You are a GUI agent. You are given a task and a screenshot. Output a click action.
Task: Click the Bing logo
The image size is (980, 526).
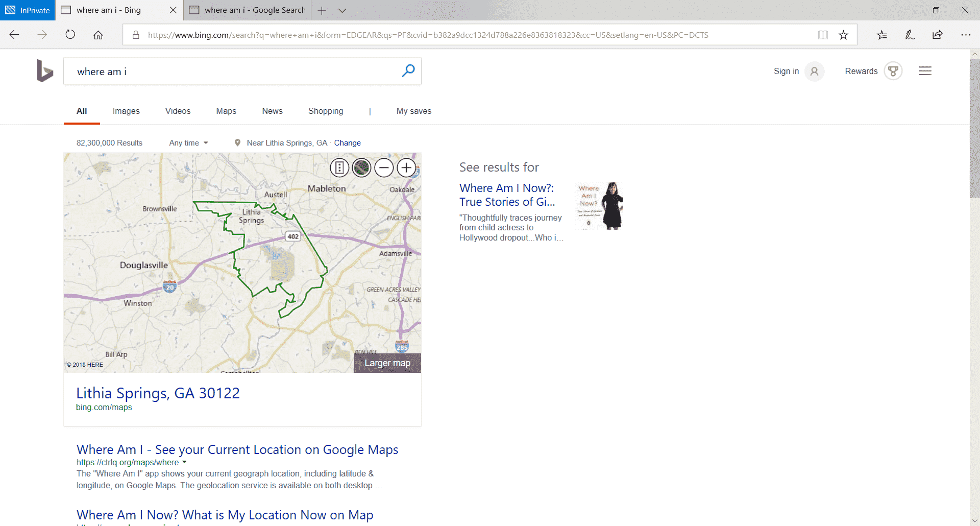(x=45, y=71)
